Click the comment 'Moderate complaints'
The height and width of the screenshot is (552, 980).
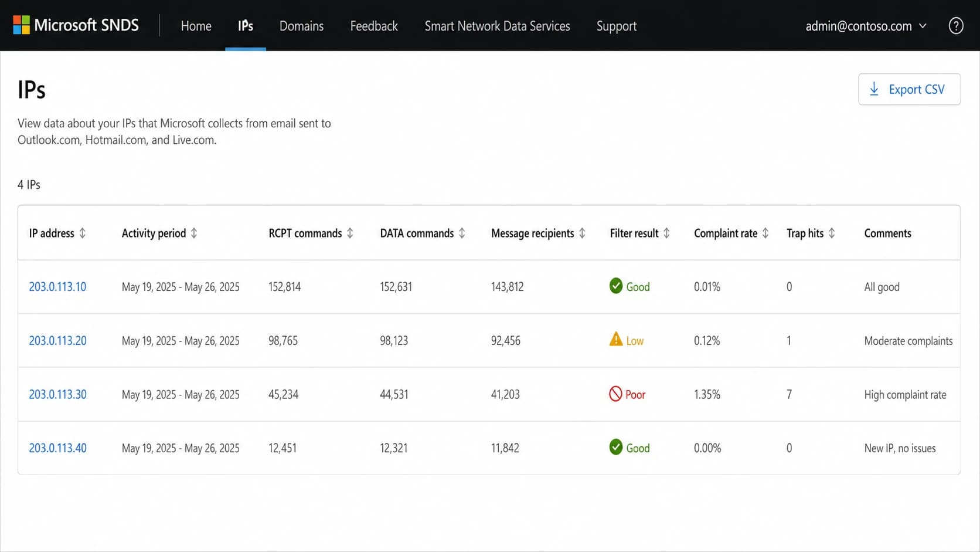[x=908, y=341]
